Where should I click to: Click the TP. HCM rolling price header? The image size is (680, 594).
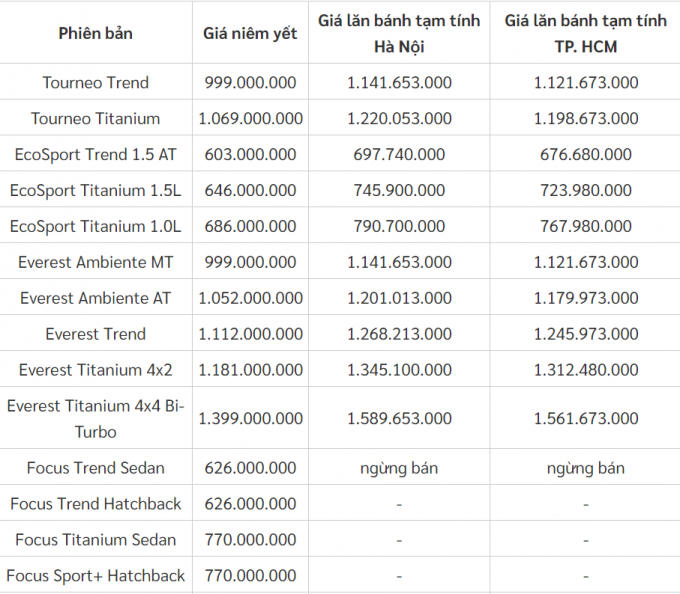point(585,33)
